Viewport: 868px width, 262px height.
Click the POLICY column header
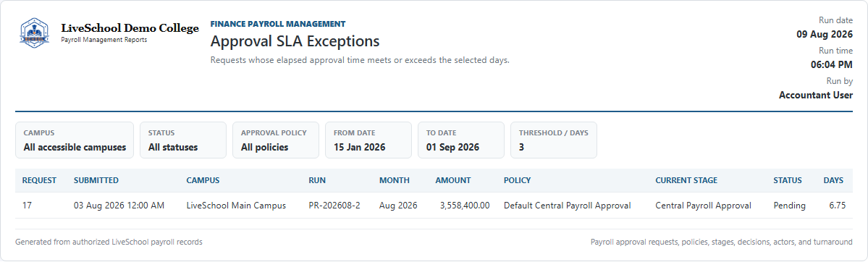click(x=517, y=180)
